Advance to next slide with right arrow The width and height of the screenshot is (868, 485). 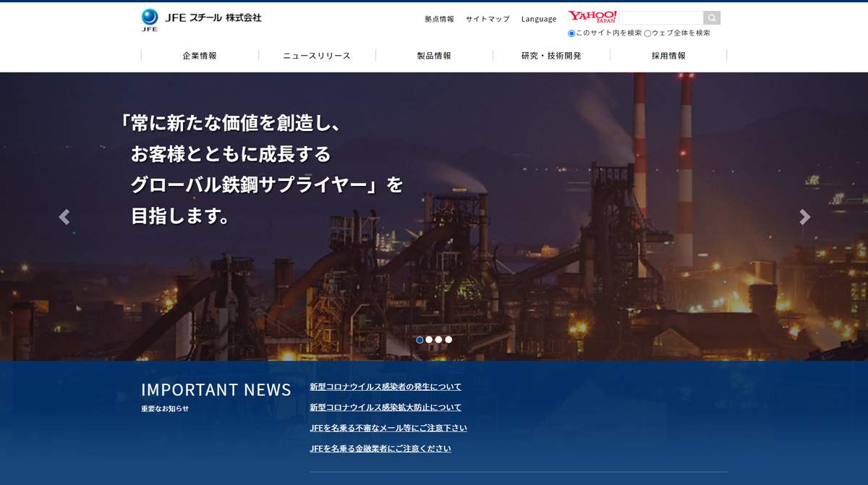click(804, 217)
